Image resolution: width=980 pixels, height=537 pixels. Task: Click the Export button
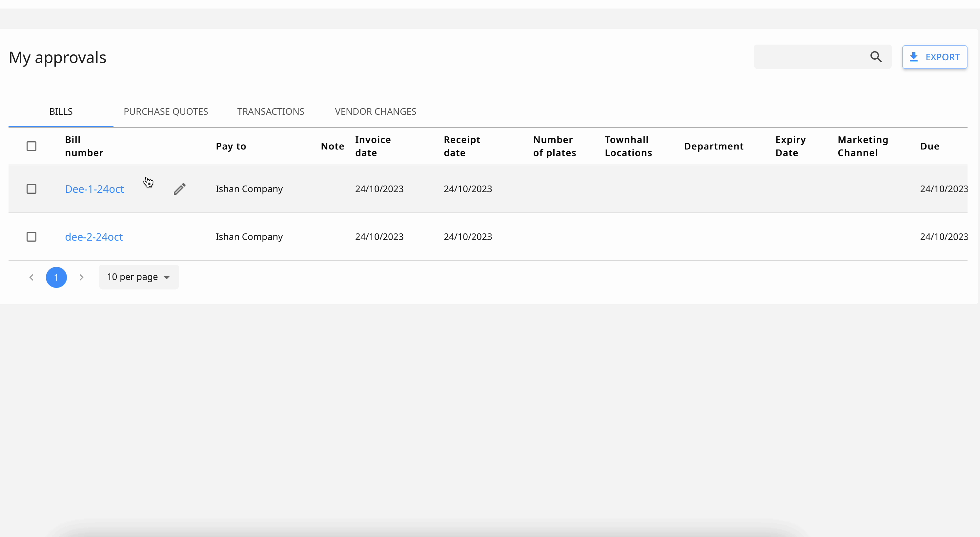point(934,57)
